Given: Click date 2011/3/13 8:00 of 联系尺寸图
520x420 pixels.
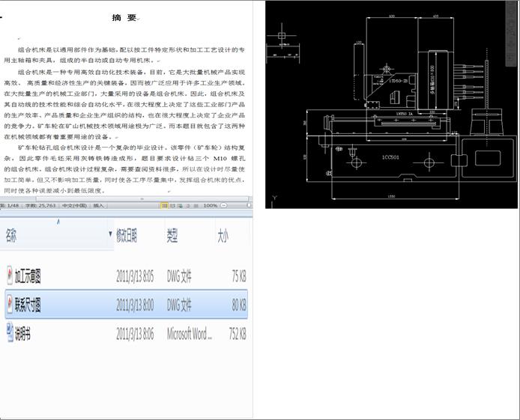Looking at the screenshot, I should coord(135,305).
